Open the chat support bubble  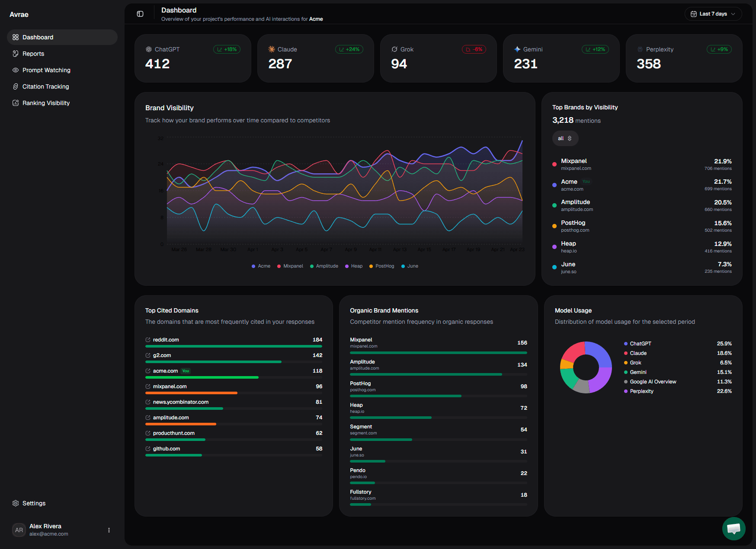(x=734, y=529)
